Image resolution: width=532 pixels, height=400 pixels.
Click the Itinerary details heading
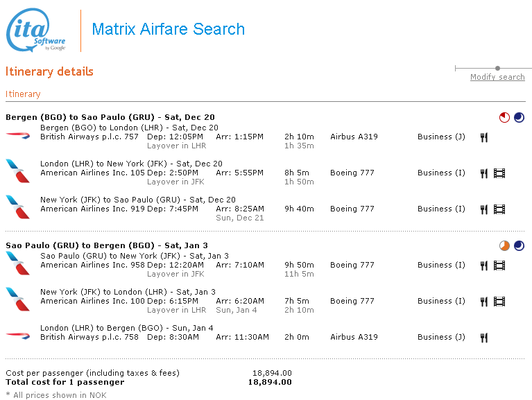pos(49,71)
